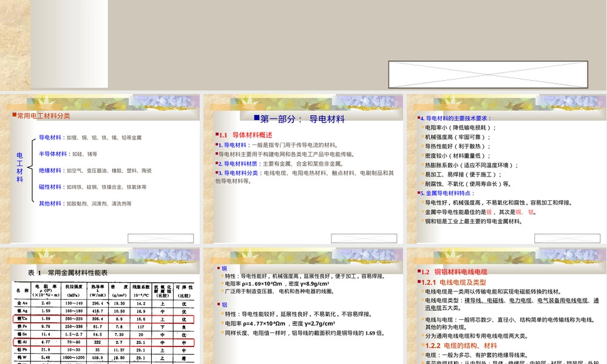Click the line 易加工、易焊接（便于施工）
607x364 pixels.
[x=463, y=175]
